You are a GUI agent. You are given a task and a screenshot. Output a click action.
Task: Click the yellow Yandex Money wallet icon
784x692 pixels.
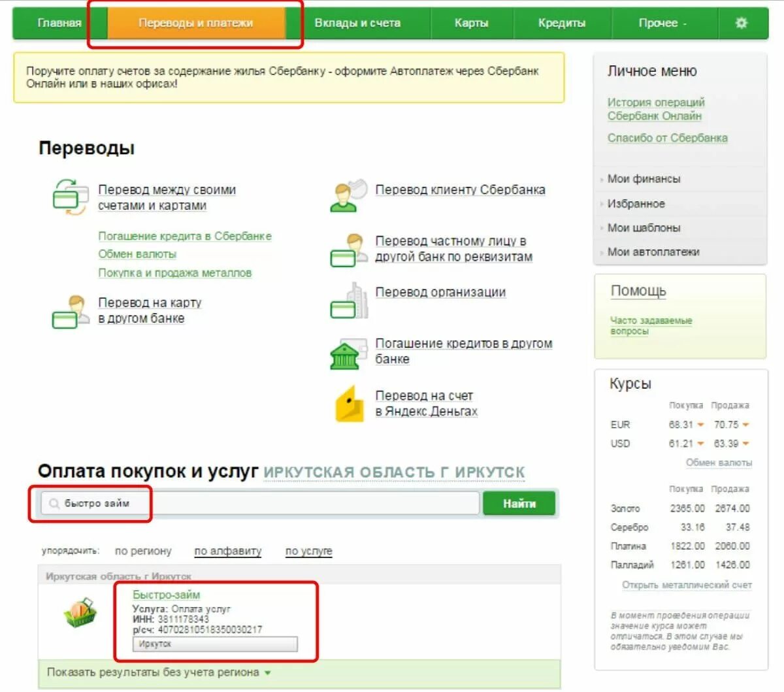350,404
